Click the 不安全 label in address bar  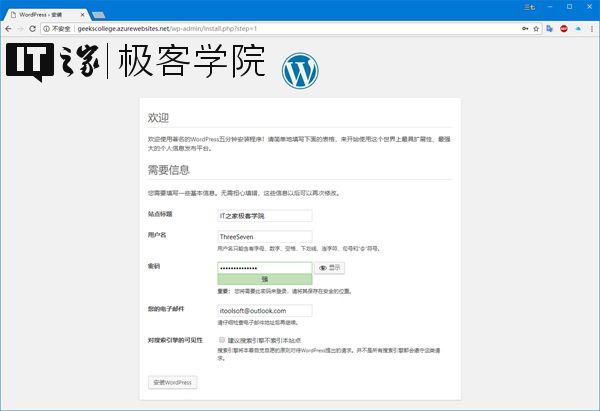[x=61, y=29]
